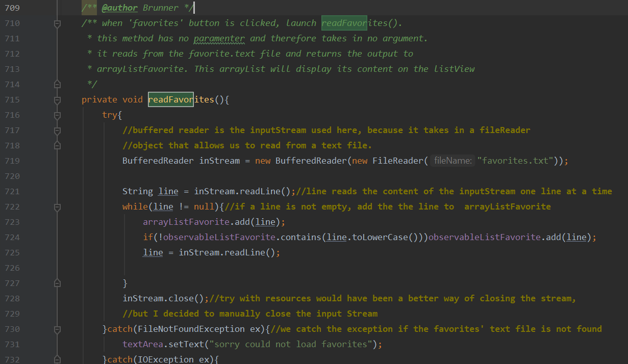Click the 'void' keyword on line 715
This screenshot has height=364, width=628.
(133, 99)
